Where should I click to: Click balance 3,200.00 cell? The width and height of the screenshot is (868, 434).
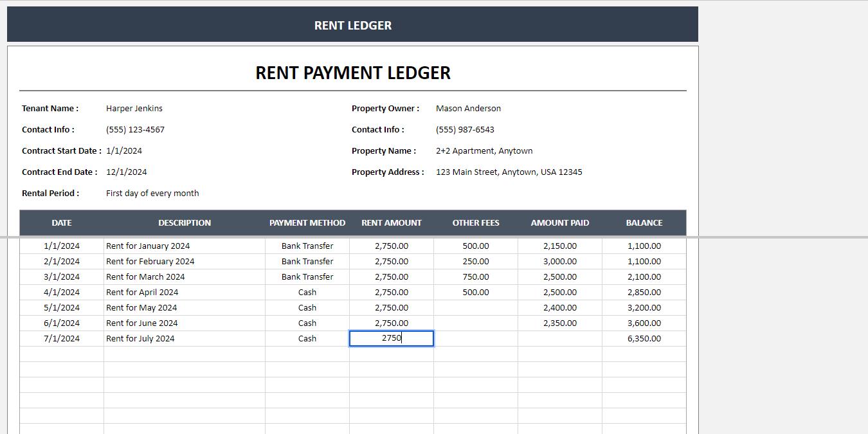644,307
